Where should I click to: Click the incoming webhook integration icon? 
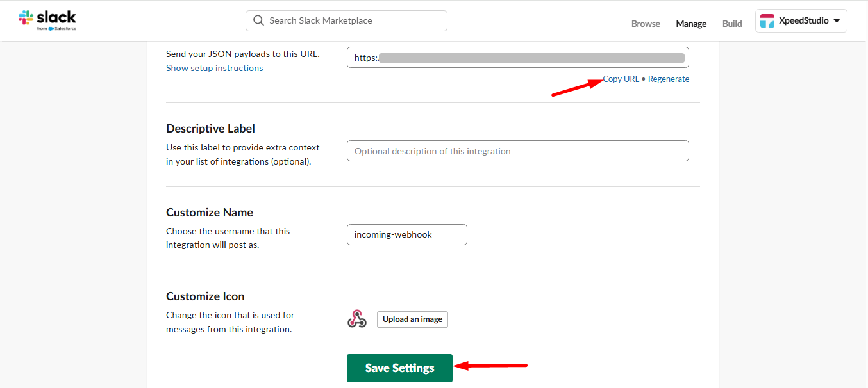pyautogui.click(x=357, y=319)
